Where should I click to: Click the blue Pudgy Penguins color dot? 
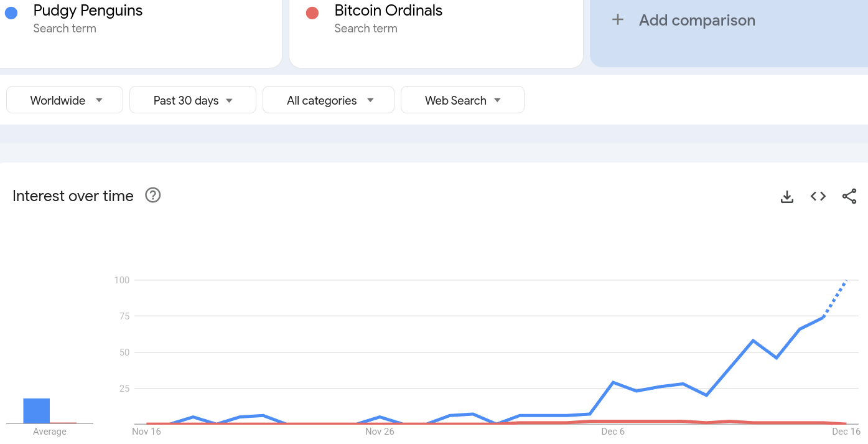coord(11,12)
